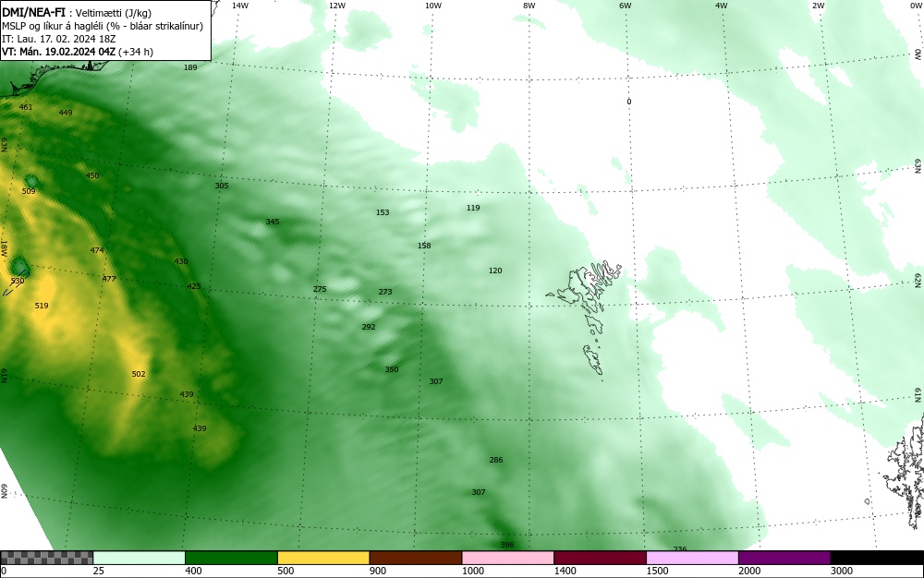This screenshot has height=578, width=924.
Task: Click the legend scale label '1400'
Action: point(565,571)
